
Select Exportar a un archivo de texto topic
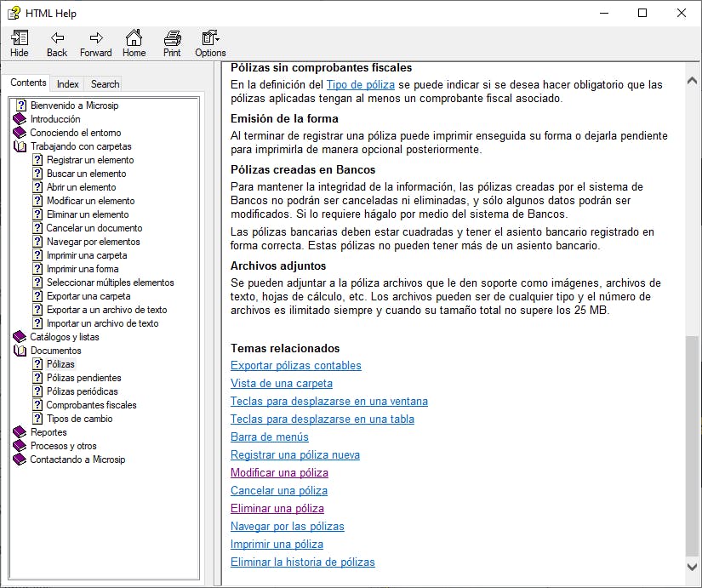pos(106,310)
